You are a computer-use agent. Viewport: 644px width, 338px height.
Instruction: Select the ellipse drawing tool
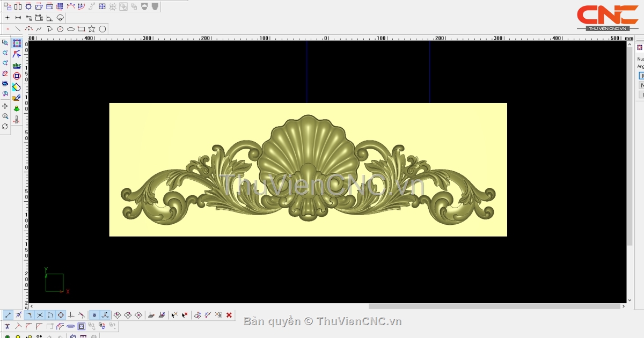(70, 29)
